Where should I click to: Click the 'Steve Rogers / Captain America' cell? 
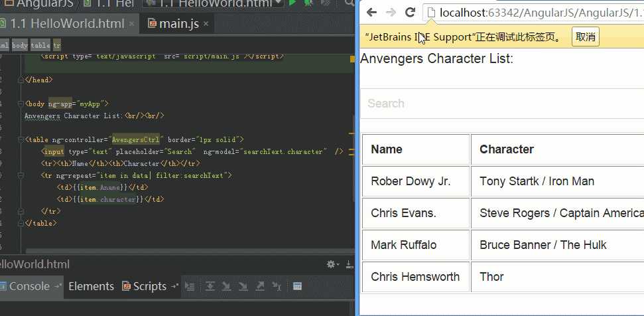557,213
